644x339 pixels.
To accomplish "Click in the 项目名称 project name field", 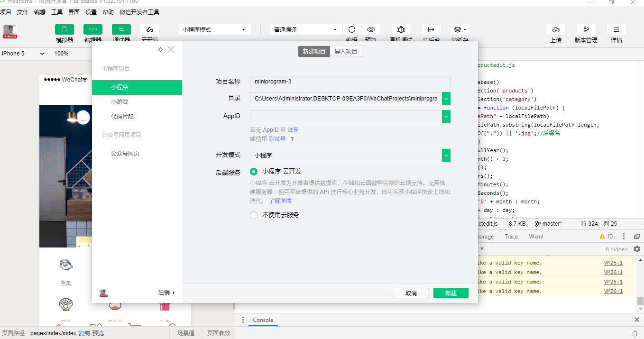I will click(350, 82).
